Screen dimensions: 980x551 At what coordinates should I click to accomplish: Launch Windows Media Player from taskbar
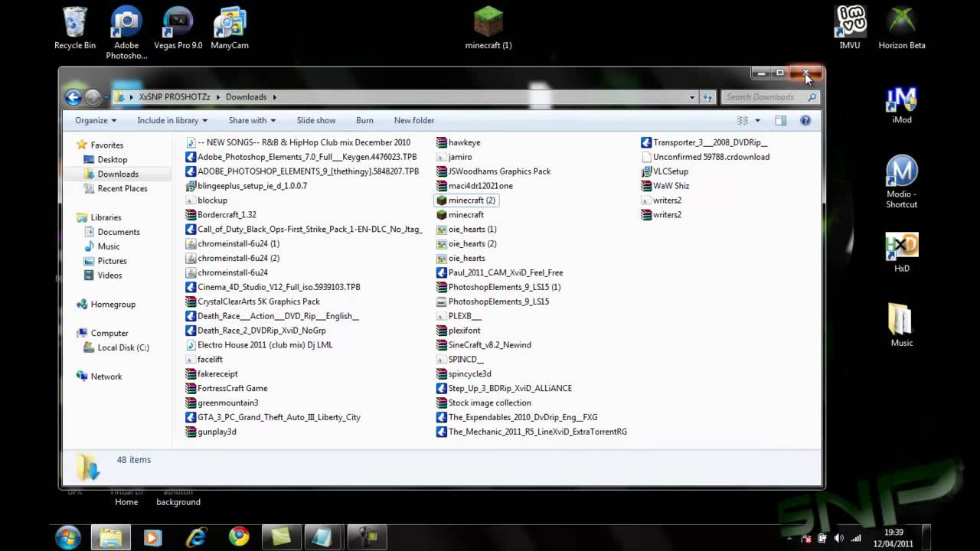point(152,537)
